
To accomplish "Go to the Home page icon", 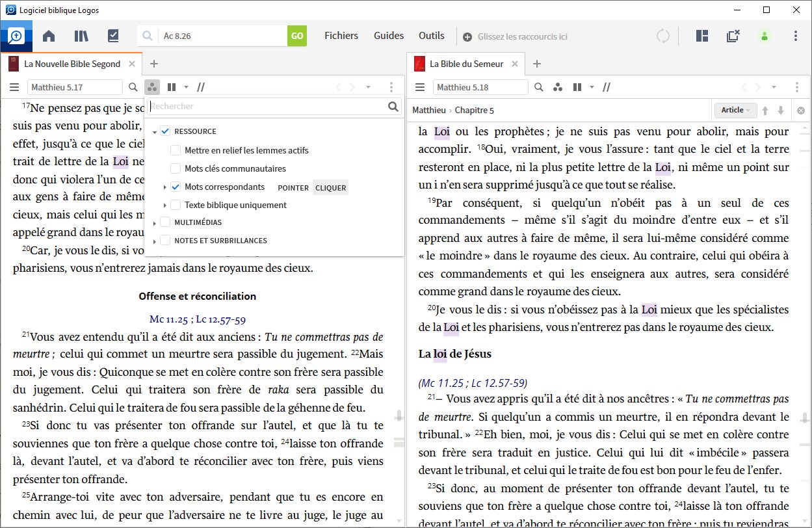I will point(49,36).
